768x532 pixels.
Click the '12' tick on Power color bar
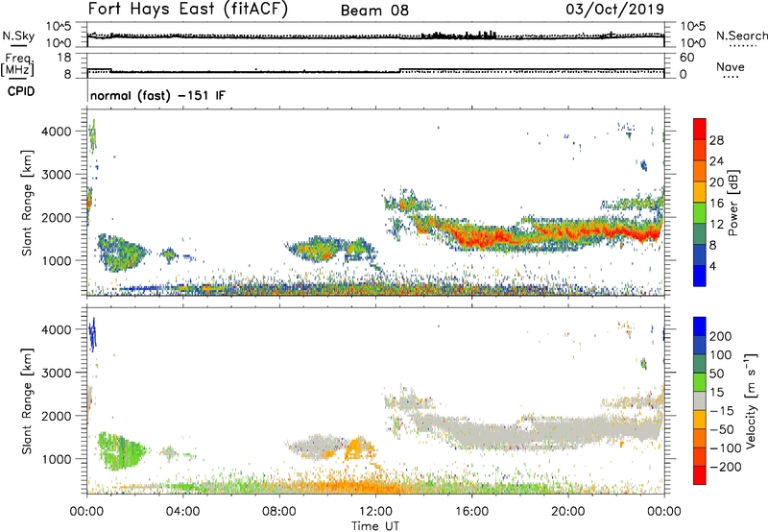pyautogui.click(x=716, y=225)
